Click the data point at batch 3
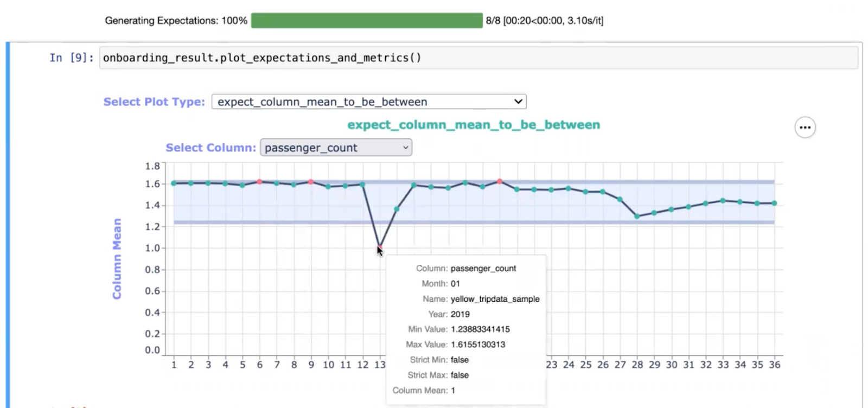Image resolution: width=868 pixels, height=408 pixels. point(208,183)
